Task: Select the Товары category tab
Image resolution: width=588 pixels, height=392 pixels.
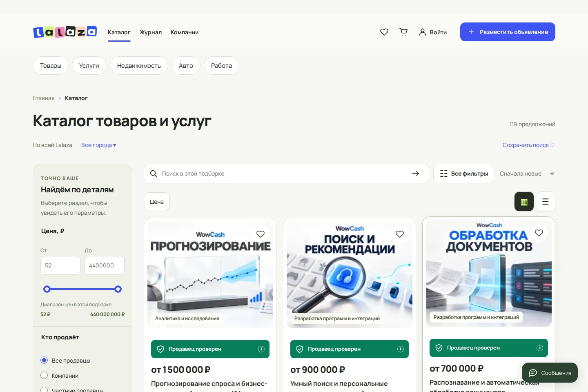Action: point(51,66)
